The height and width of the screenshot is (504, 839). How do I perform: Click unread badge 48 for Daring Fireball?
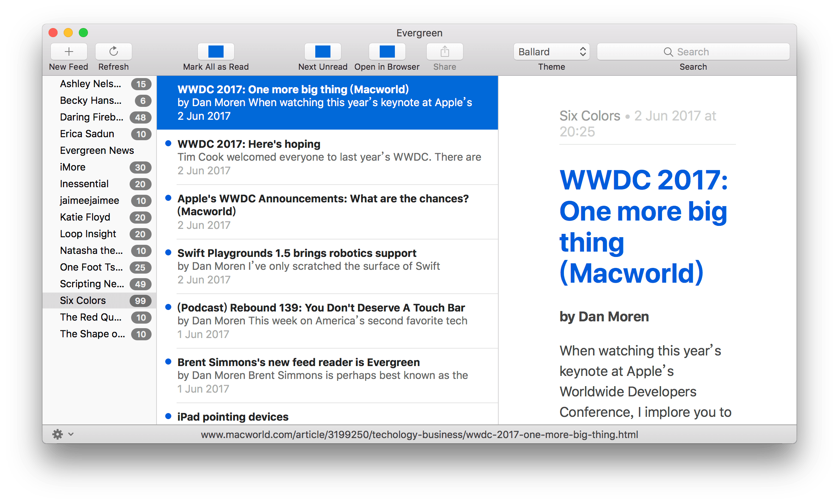tap(141, 117)
